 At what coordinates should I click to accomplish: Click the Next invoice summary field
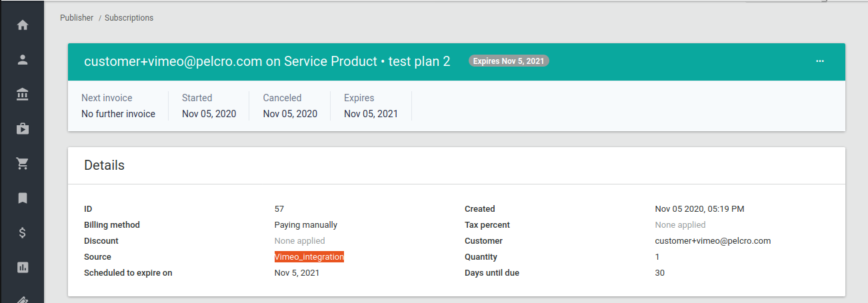point(118,106)
